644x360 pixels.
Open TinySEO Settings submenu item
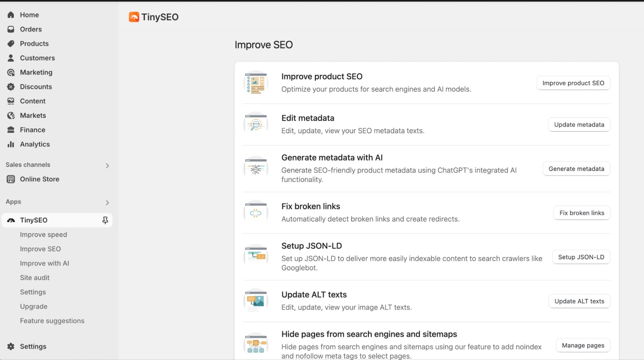33,292
